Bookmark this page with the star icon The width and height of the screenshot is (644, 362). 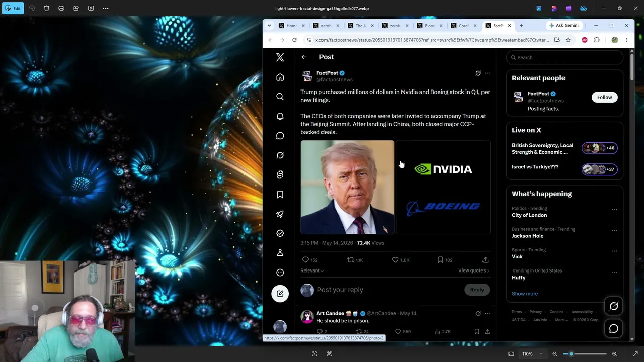568,40
